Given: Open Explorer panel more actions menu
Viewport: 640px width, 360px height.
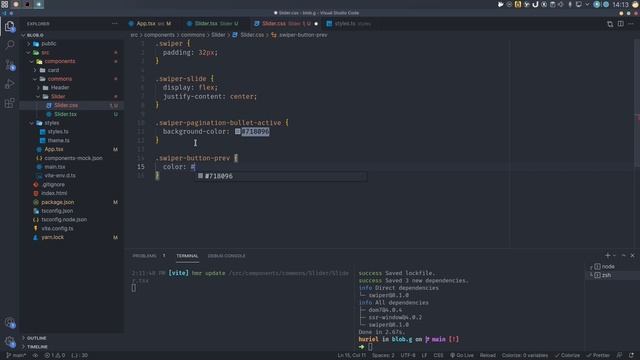Looking at the screenshot, I should pos(115,24).
